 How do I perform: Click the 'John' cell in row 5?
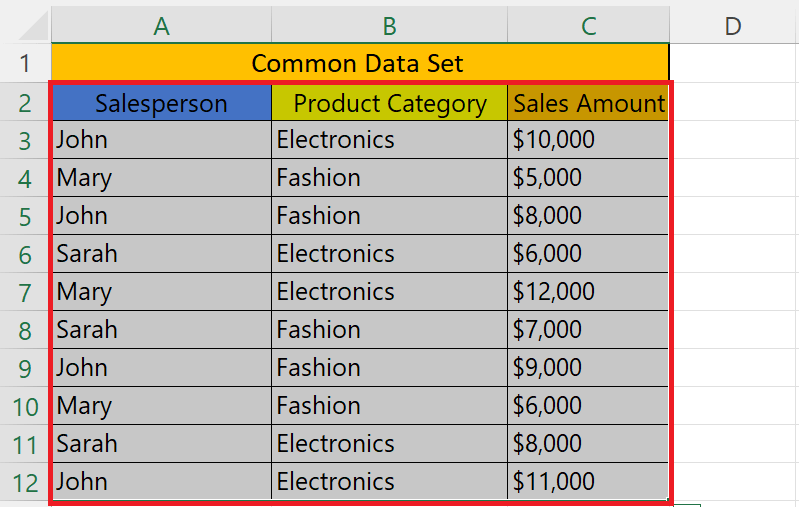pyautogui.click(x=162, y=216)
